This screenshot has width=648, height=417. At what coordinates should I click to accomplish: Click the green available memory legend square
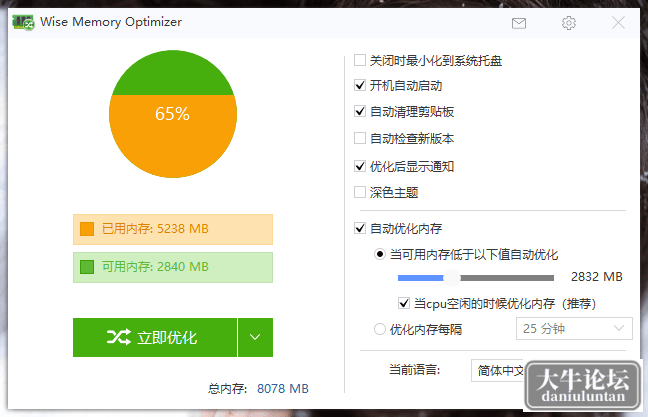tap(87, 267)
